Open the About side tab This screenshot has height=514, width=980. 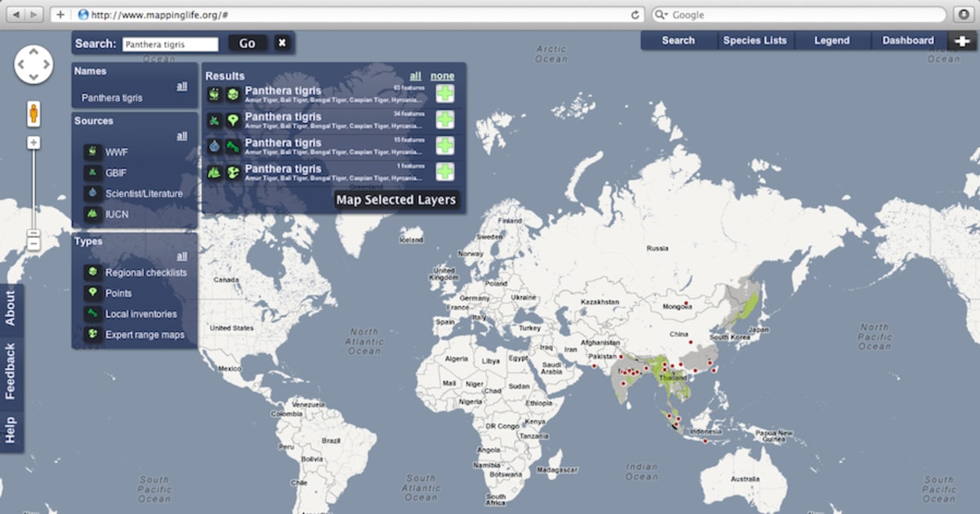point(11,311)
